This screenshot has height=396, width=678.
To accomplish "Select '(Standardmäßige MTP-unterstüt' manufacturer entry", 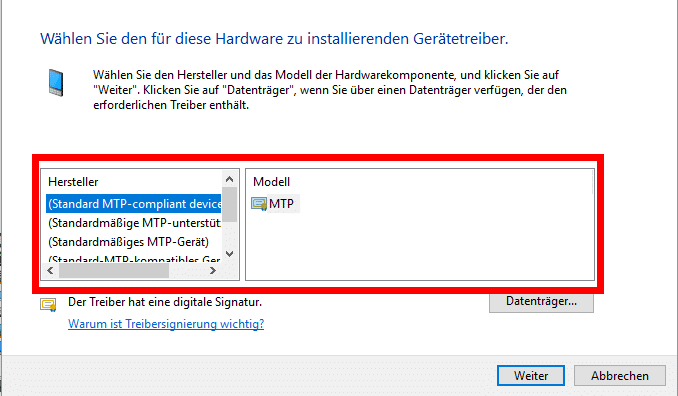I will tap(134, 223).
